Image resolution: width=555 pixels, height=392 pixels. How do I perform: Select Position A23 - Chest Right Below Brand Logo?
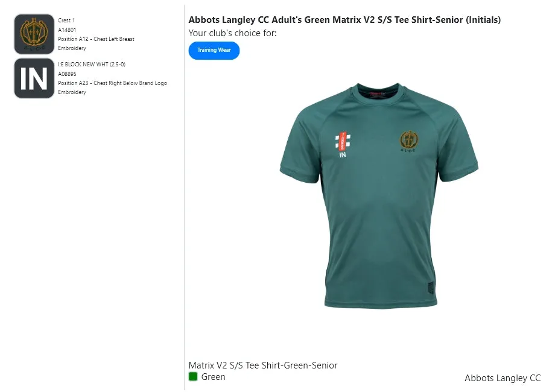[x=112, y=83]
